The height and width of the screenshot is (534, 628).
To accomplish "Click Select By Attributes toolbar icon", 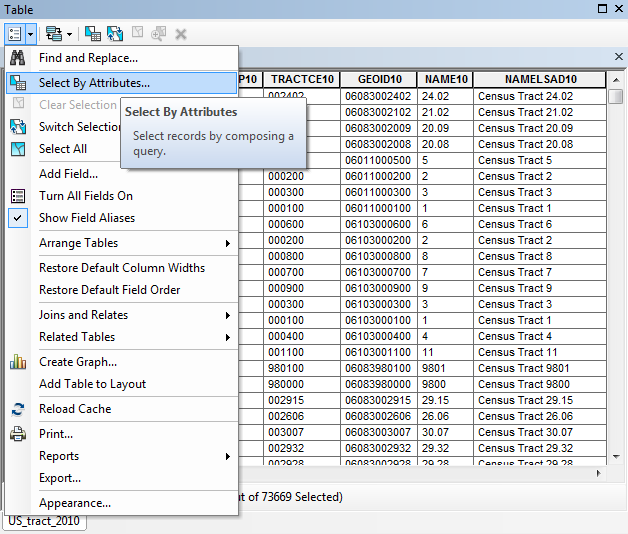I will click(x=93, y=34).
